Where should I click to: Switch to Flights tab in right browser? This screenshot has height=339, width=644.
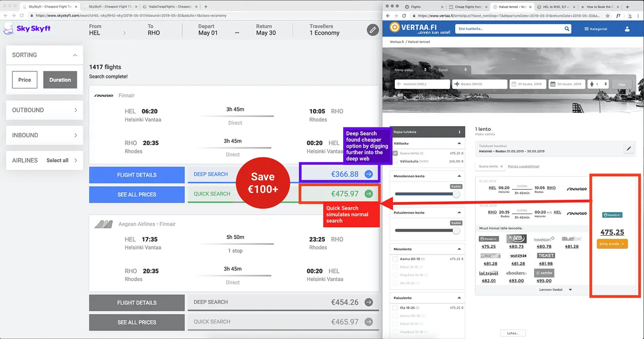(x=424, y=7)
